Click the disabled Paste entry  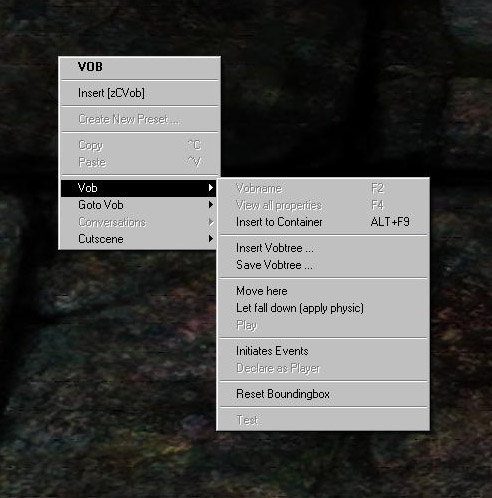pos(139,162)
